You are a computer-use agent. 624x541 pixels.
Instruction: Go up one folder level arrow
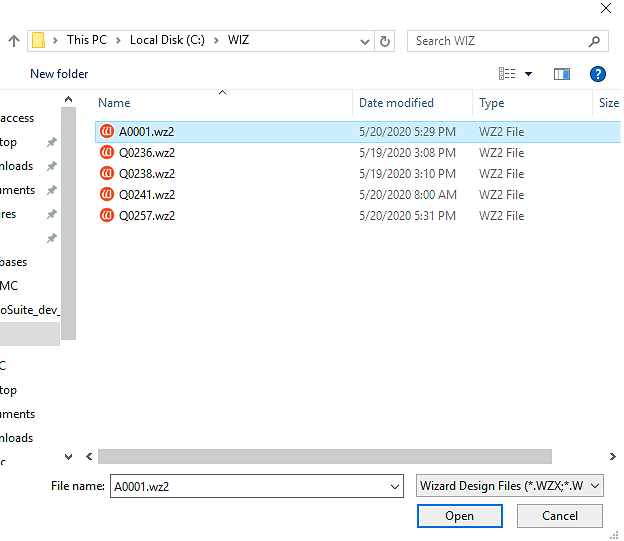14,41
